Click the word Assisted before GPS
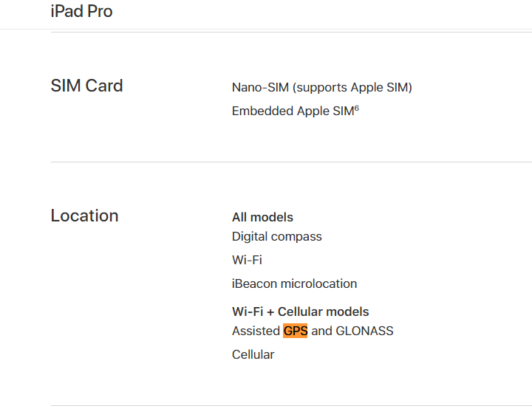The image size is (532, 420). point(256,331)
